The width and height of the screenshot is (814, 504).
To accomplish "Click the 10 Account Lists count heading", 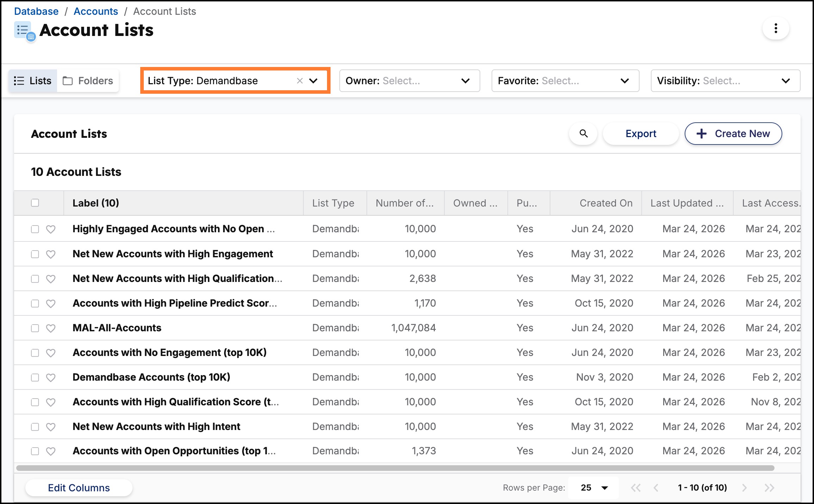I will click(76, 172).
